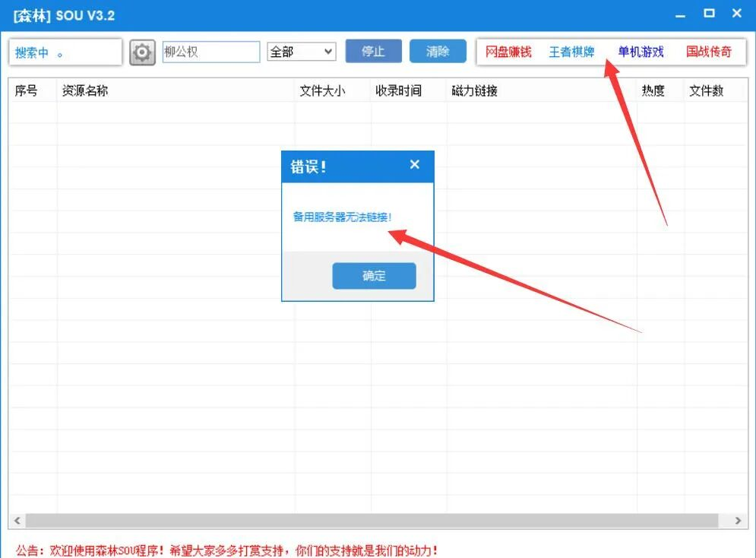Screen dimensions: 756x558
Task: Close the 错误 error dialog
Action: pyautogui.click(x=414, y=164)
